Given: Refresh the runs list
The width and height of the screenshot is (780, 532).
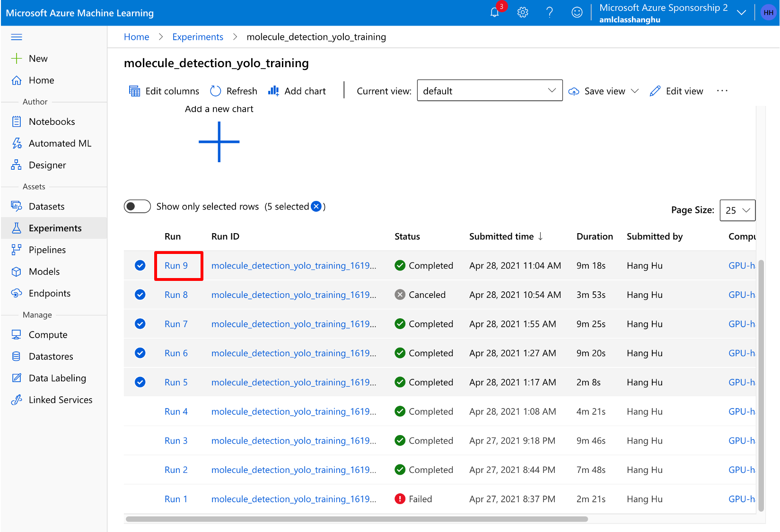Looking at the screenshot, I should [x=234, y=91].
